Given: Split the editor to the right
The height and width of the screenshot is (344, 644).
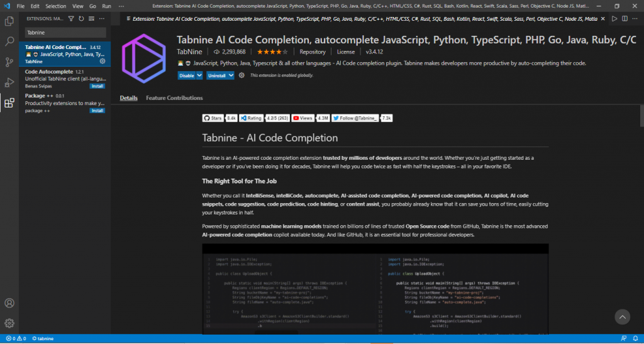Looking at the screenshot, I should [625, 18].
